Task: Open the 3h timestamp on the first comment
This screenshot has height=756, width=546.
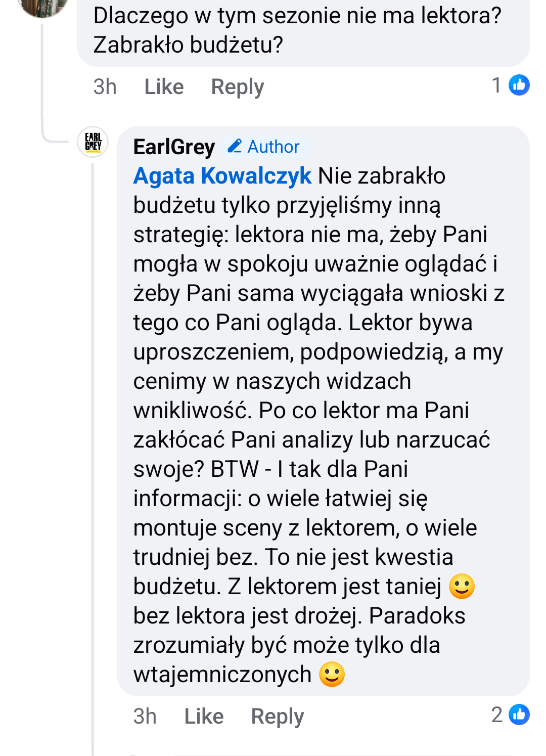Action: [105, 86]
